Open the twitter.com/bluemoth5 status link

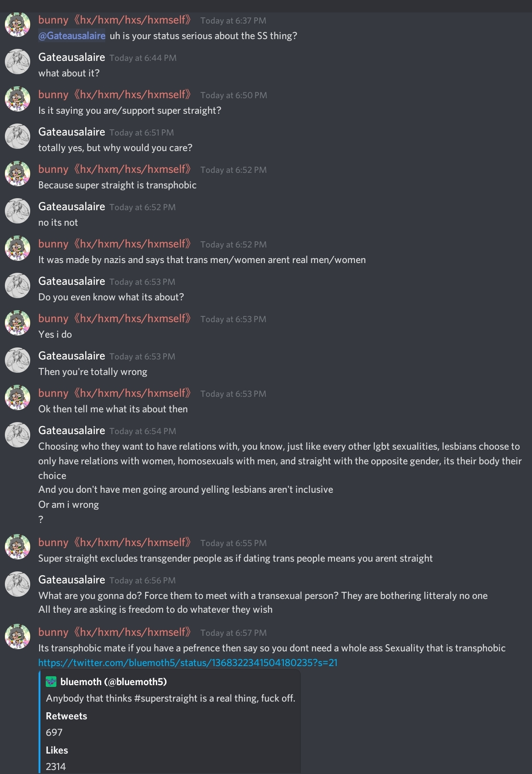coord(188,662)
